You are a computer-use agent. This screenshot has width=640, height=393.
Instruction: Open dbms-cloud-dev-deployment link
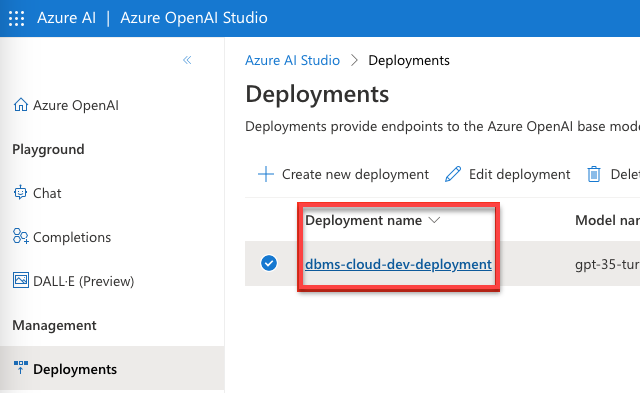pos(398,264)
